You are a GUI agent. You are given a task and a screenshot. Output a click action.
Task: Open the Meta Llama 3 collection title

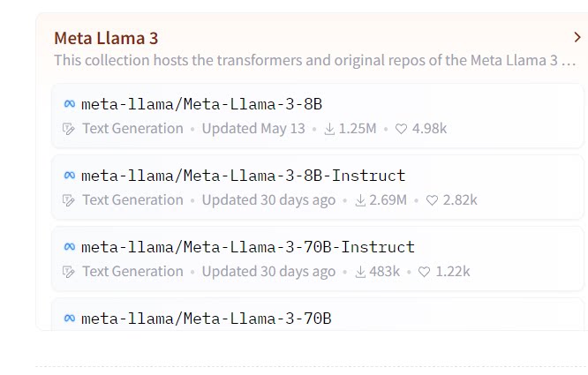(x=106, y=38)
